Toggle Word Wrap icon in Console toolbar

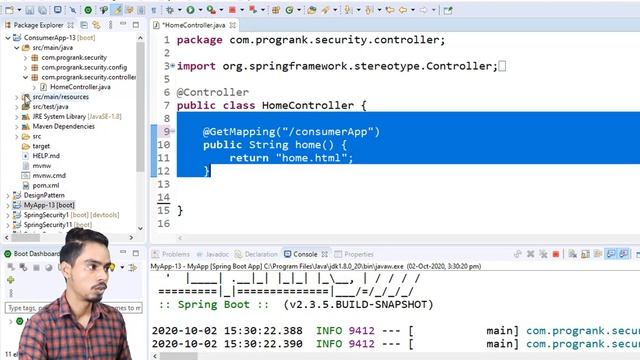click(598, 254)
